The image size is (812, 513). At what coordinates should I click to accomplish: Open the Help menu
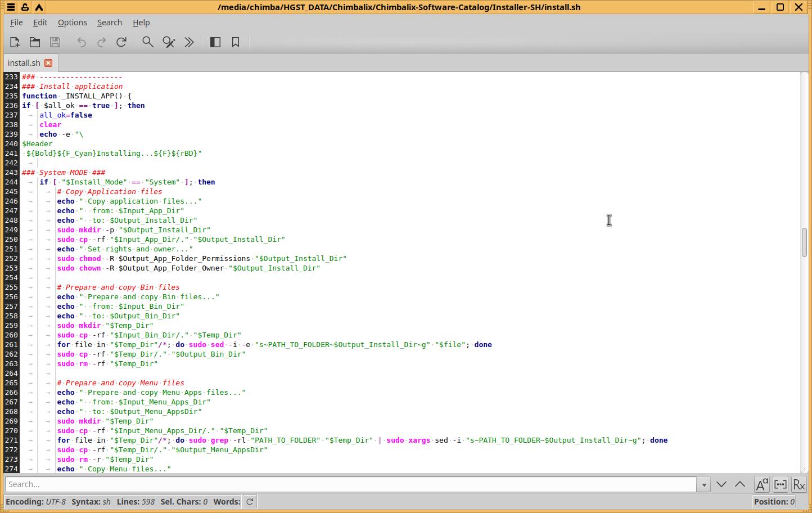[x=141, y=22]
